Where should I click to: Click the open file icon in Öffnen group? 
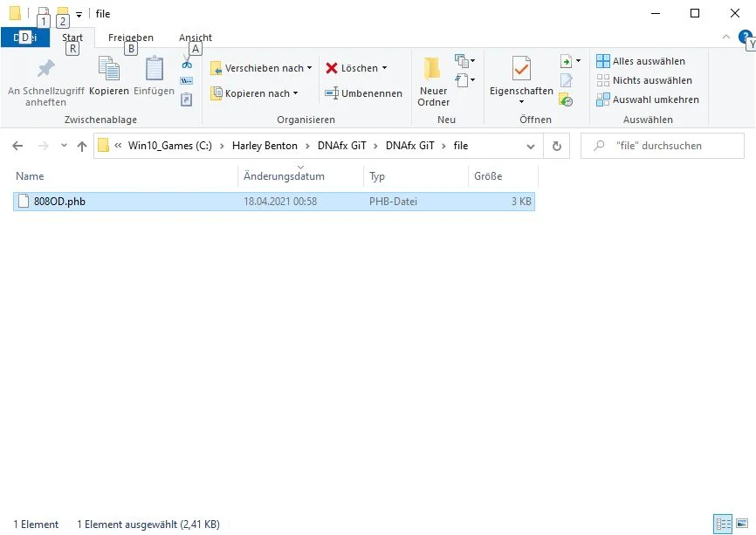pos(566,61)
